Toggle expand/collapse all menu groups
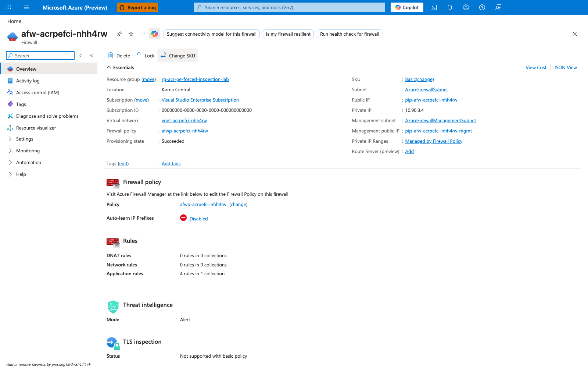 pyautogui.click(x=80, y=56)
